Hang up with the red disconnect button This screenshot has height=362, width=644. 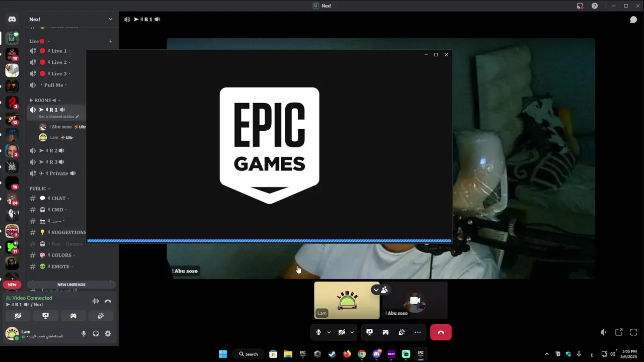click(441, 332)
